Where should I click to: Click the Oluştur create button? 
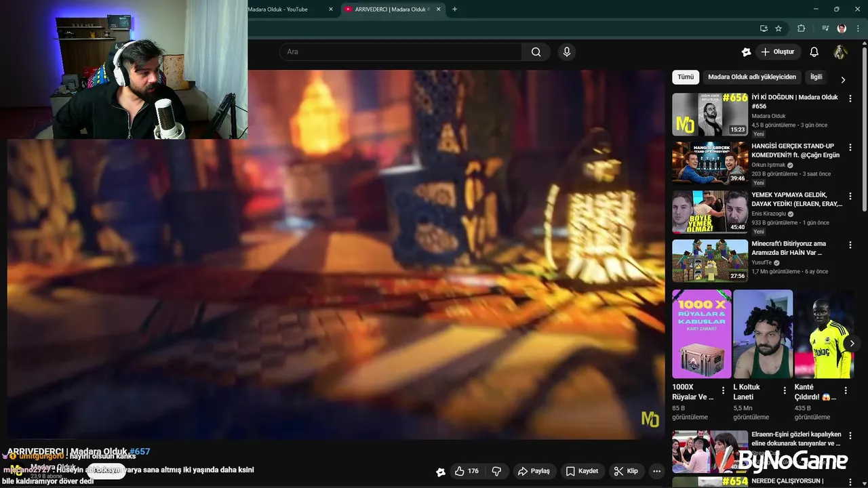[x=778, y=52]
